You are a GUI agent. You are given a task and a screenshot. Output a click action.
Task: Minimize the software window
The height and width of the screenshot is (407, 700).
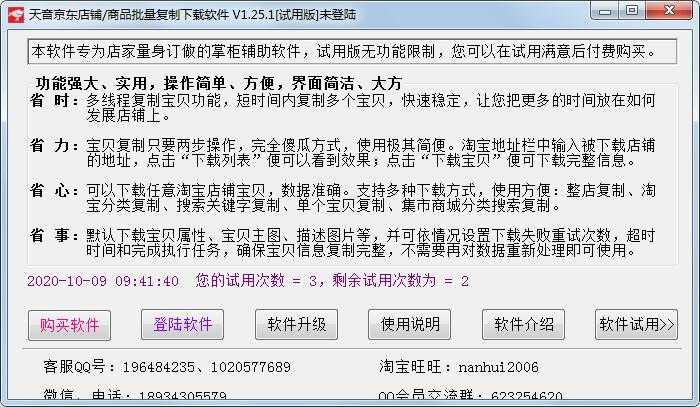pyautogui.click(x=605, y=11)
